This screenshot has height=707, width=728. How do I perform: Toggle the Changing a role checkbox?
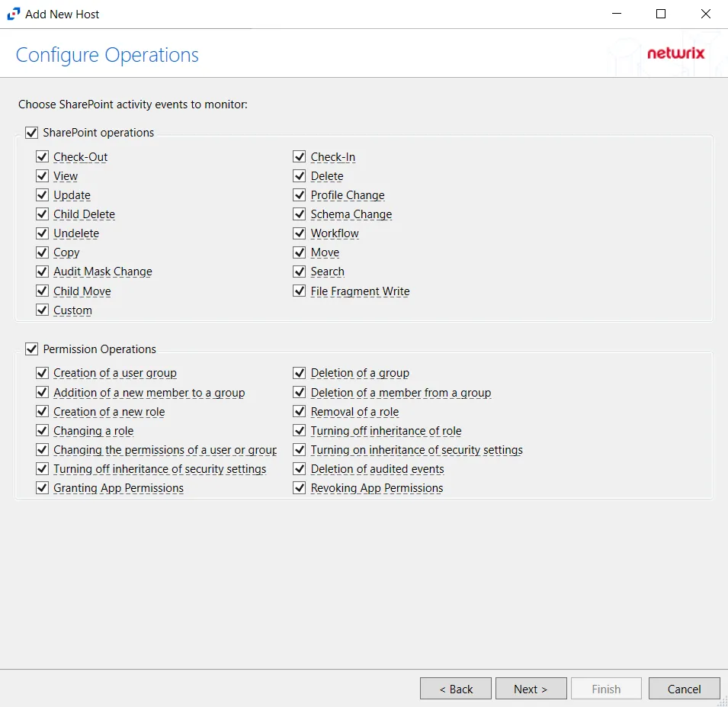tap(42, 431)
